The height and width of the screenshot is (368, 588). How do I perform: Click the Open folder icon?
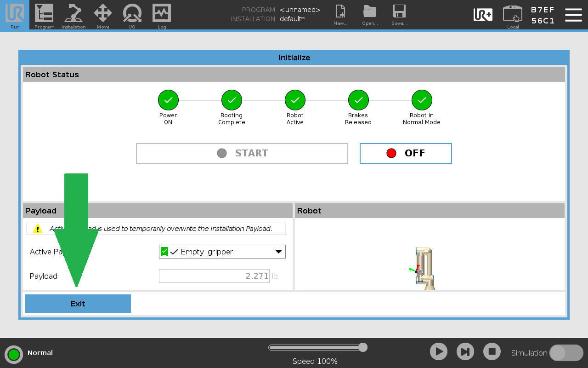click(x=370, y=11)
